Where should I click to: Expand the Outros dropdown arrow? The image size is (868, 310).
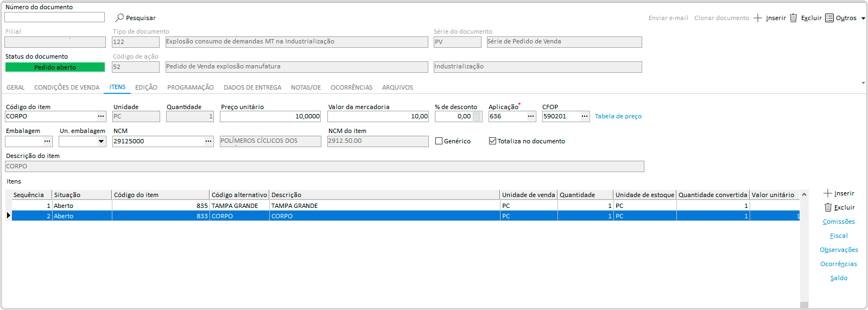(x=863, y=18)
